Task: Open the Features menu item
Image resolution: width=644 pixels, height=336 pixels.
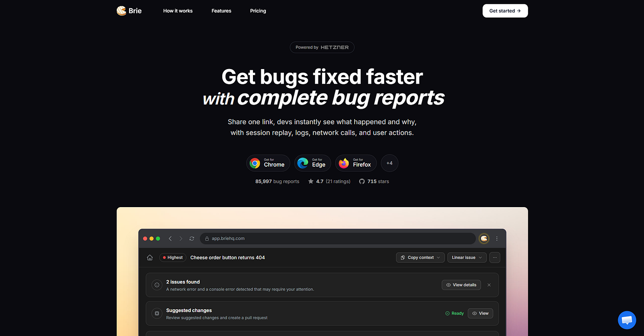Action: 221,11
